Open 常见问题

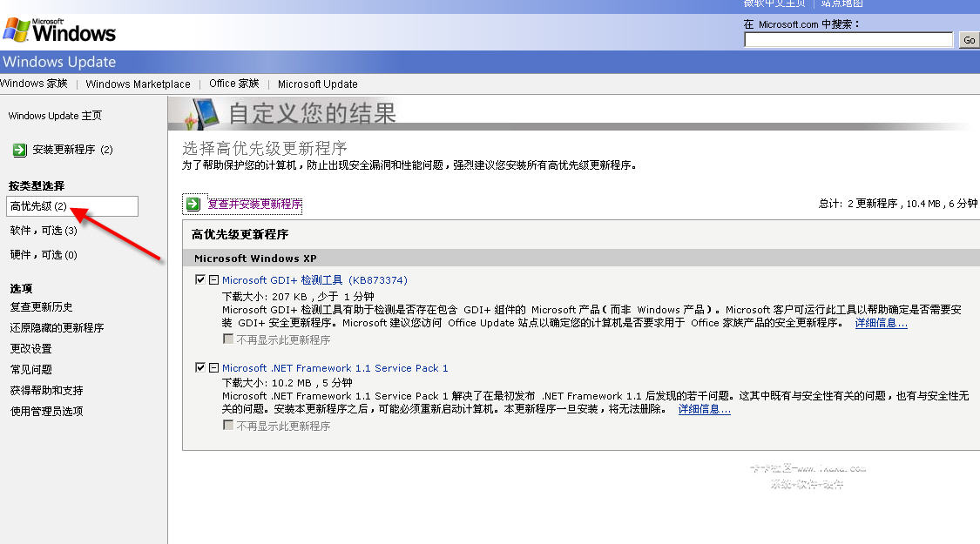30,370
